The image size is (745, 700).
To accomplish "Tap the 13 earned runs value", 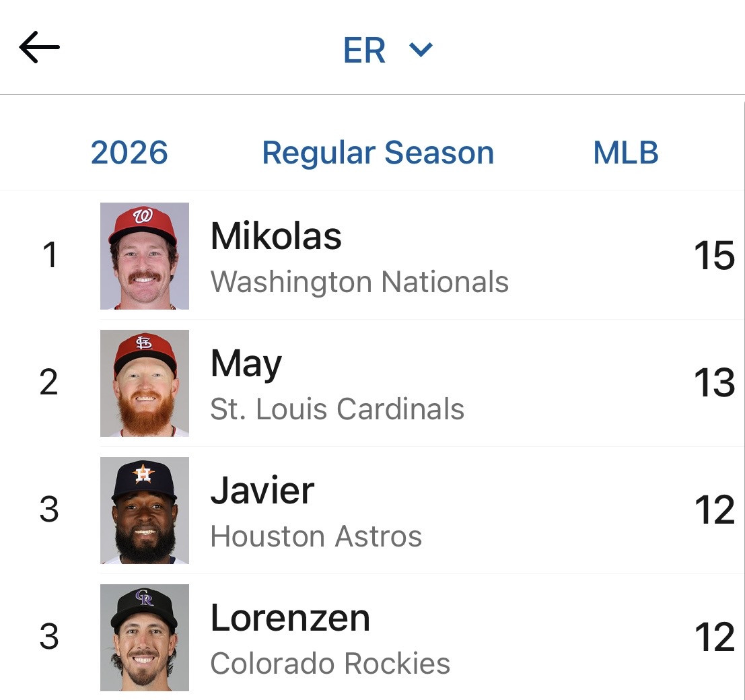I will pyautogui.click(x=714, y=383).
